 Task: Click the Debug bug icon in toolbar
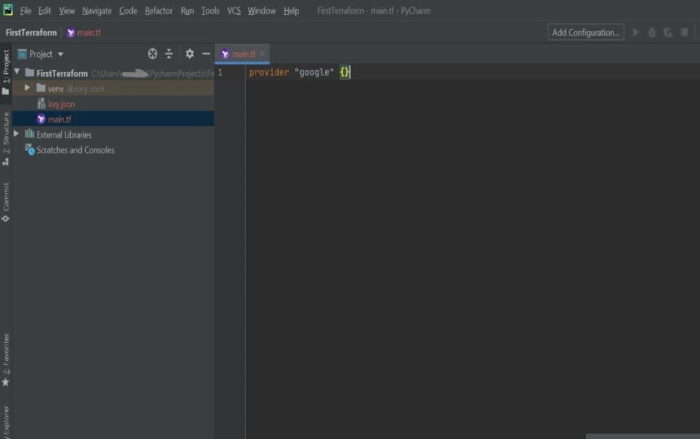pos(652,32)
